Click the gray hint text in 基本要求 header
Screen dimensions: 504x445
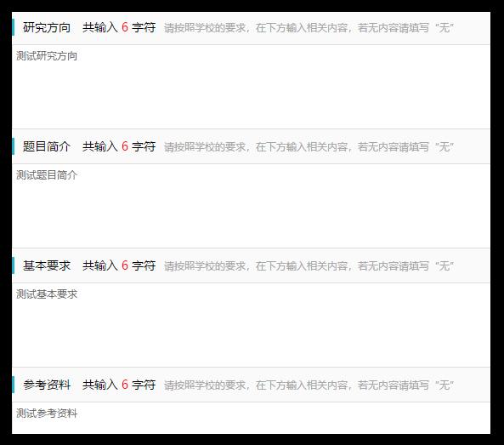click(x=309, y=266)
